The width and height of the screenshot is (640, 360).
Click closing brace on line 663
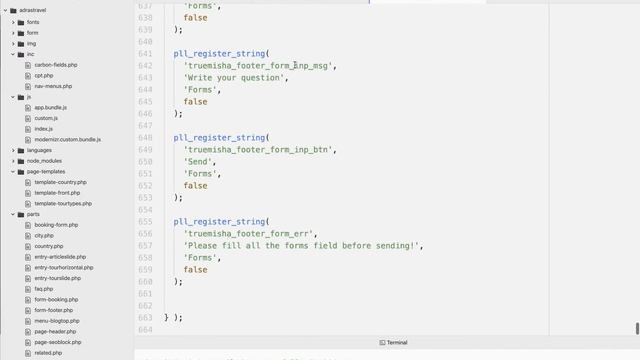pos(166,318)
